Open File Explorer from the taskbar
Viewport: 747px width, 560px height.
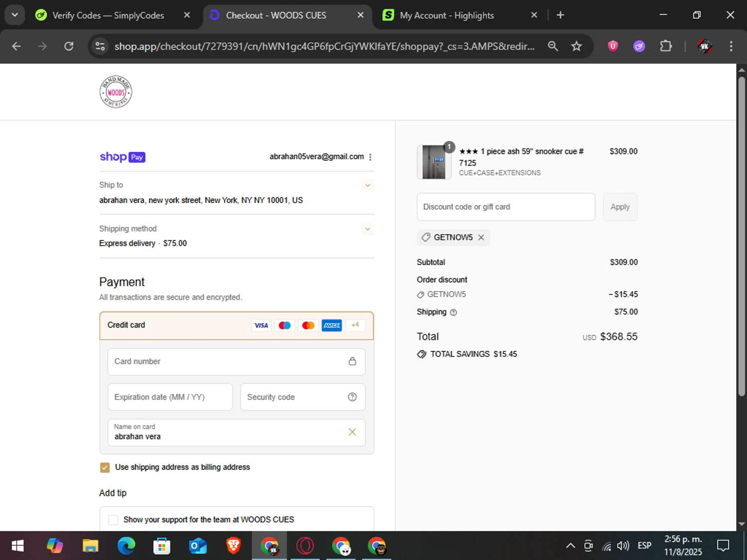[x=90, y=546]
